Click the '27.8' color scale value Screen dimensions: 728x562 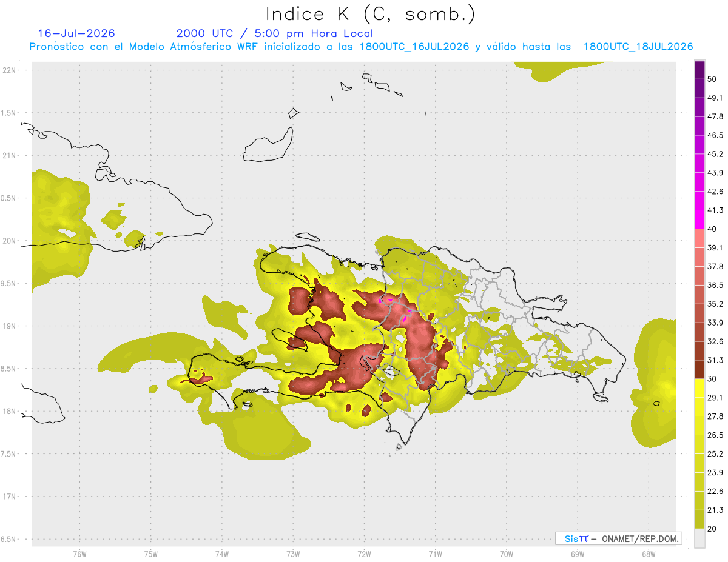[x=715, y=416]
